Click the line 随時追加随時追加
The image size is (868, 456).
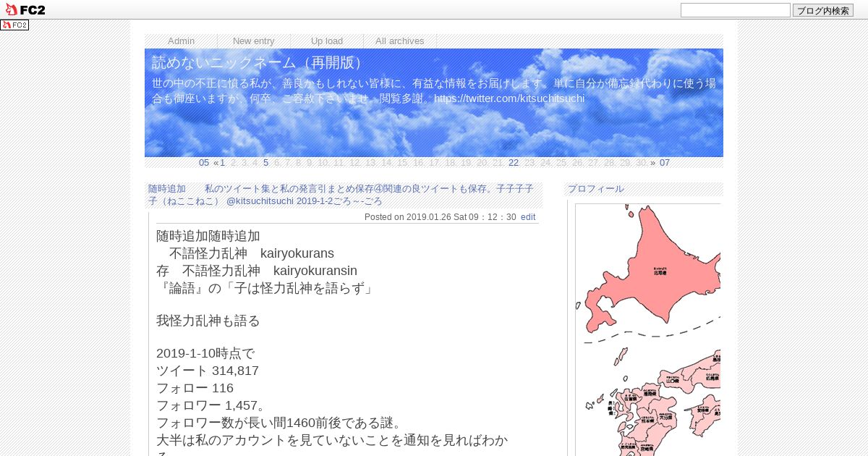[x=208, y=236]
